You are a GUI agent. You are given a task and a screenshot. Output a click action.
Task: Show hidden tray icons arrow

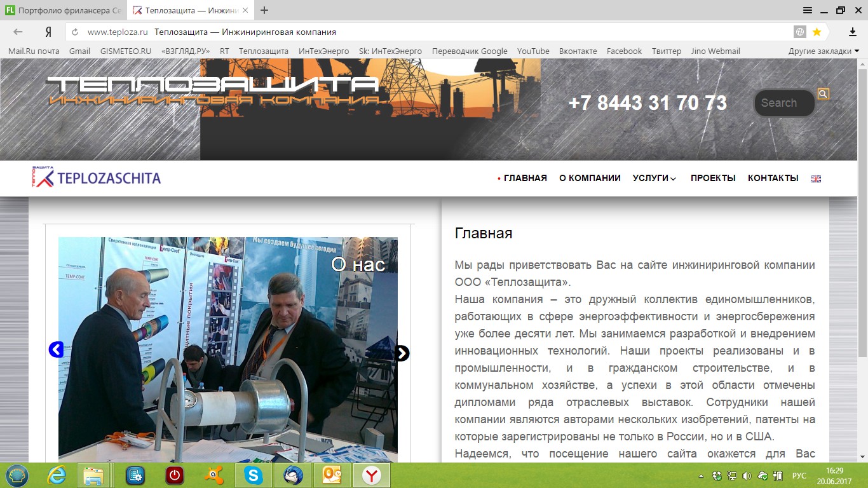coord(702,476)
